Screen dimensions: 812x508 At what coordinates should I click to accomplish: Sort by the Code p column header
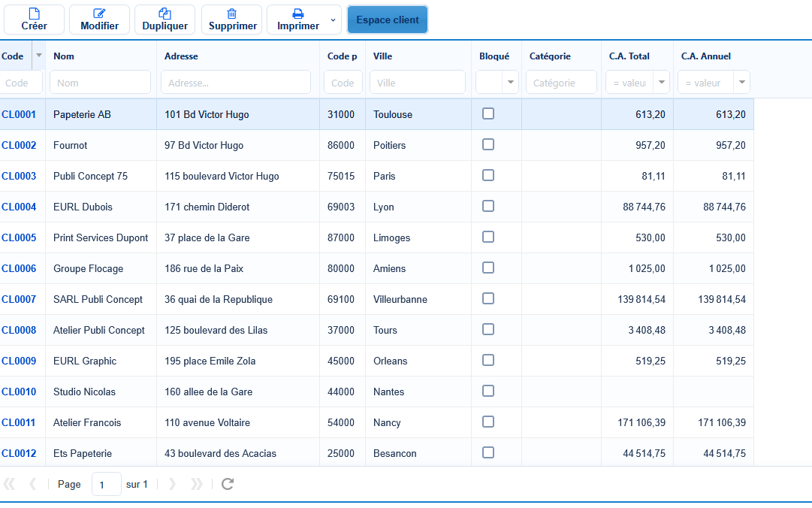click(343, 56)
